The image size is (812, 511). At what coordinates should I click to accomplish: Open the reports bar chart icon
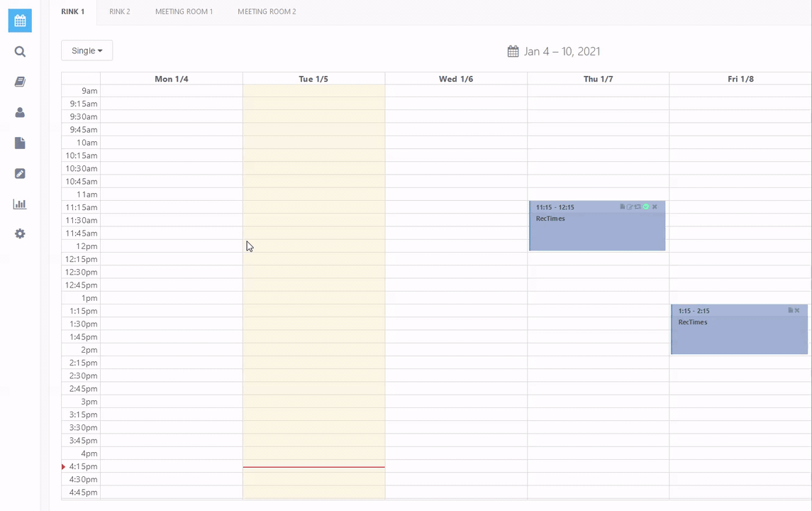pos(20,204)
